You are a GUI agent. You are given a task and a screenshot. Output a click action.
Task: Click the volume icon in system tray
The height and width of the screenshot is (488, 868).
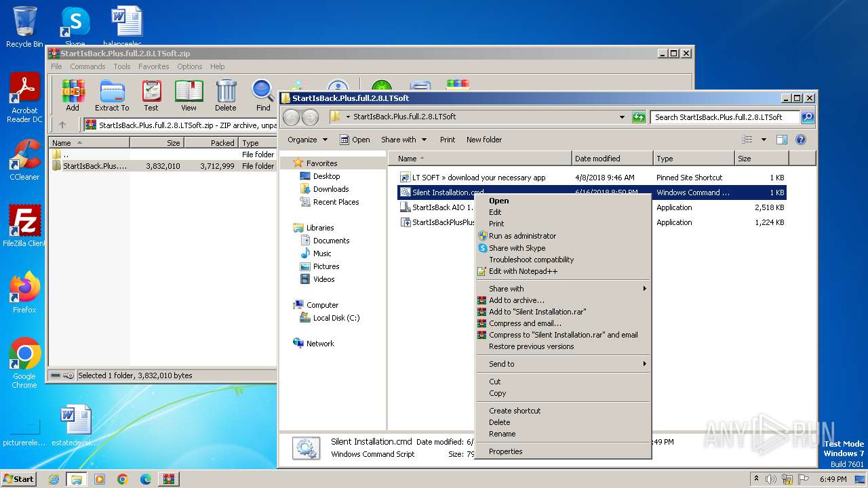pyautogui.click(x=771, y=479)
